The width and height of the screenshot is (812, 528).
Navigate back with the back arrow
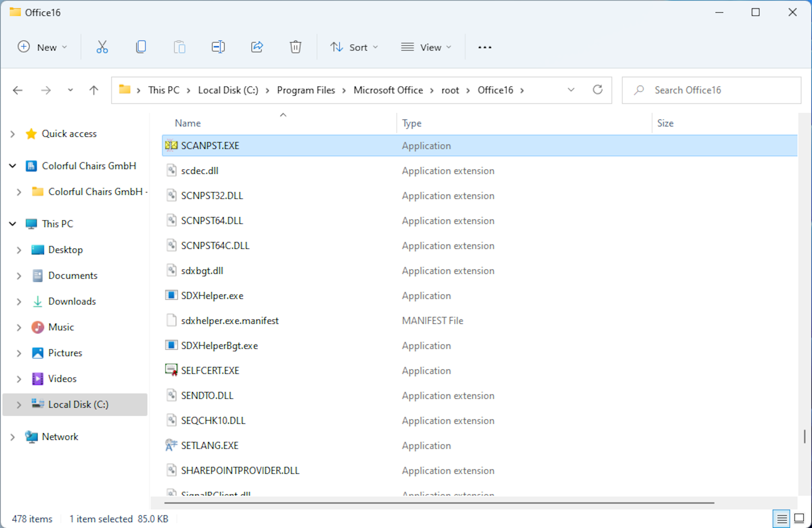point(18,90)
